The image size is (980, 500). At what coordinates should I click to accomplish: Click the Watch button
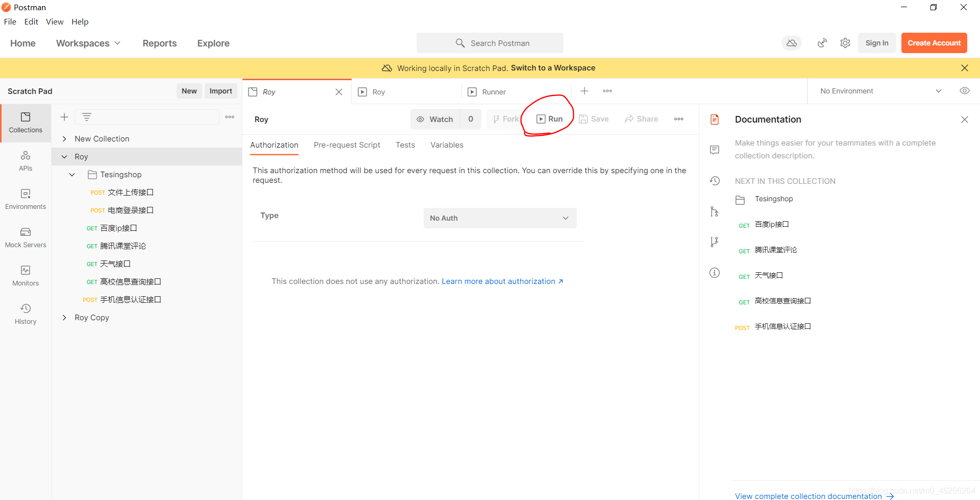click(x=435, y=119)
